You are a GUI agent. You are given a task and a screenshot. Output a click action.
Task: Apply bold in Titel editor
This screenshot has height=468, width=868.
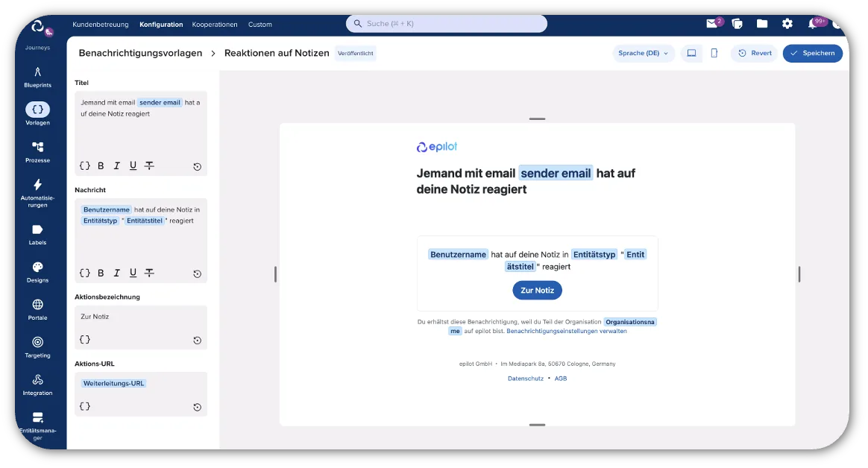pos(101,165)
